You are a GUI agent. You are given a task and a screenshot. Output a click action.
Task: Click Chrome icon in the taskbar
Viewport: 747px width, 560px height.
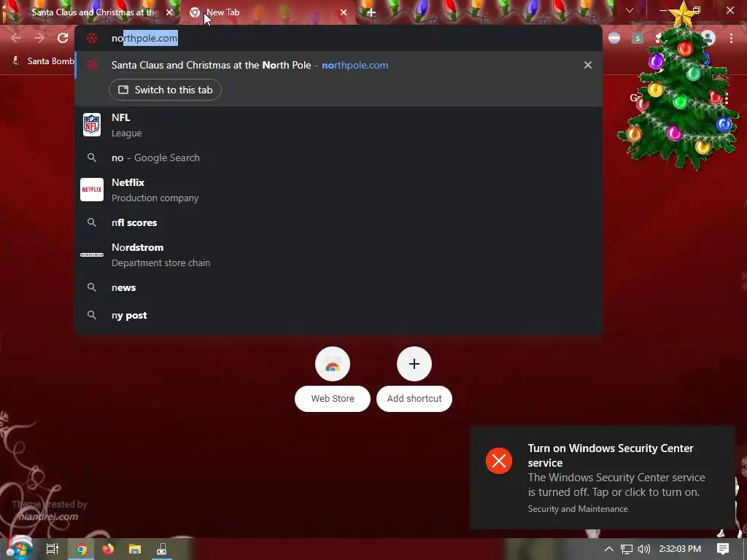click(x=82, y=549)
